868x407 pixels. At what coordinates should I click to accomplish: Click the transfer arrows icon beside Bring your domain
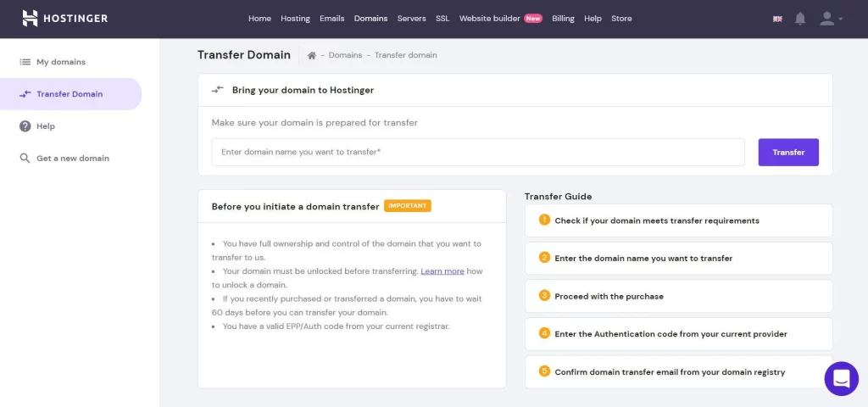tap(218, 90)
